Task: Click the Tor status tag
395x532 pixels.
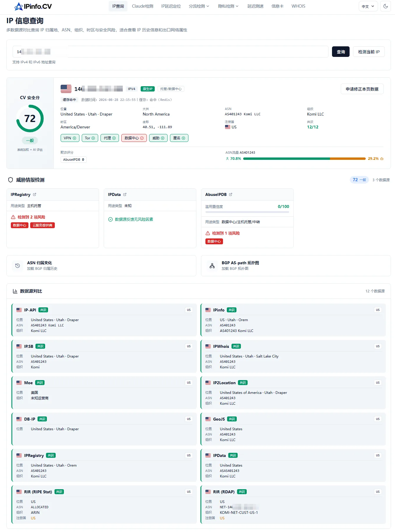Action: (90, 138)
